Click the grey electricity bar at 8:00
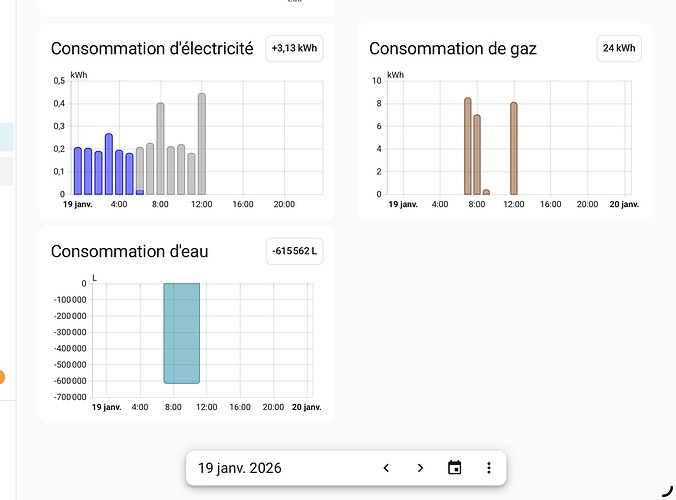 coord(160,149)
